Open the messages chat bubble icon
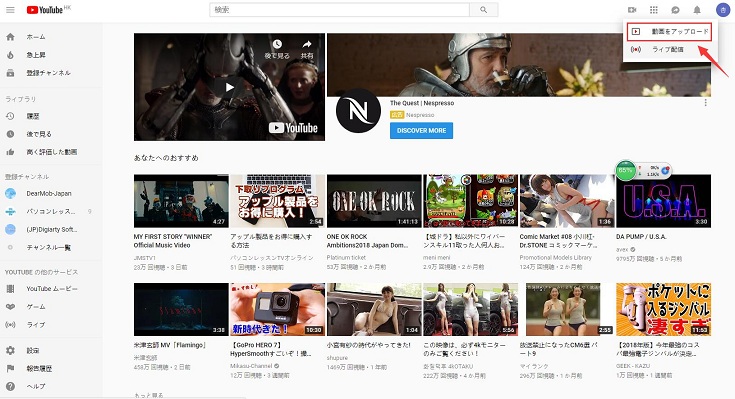 675,10
